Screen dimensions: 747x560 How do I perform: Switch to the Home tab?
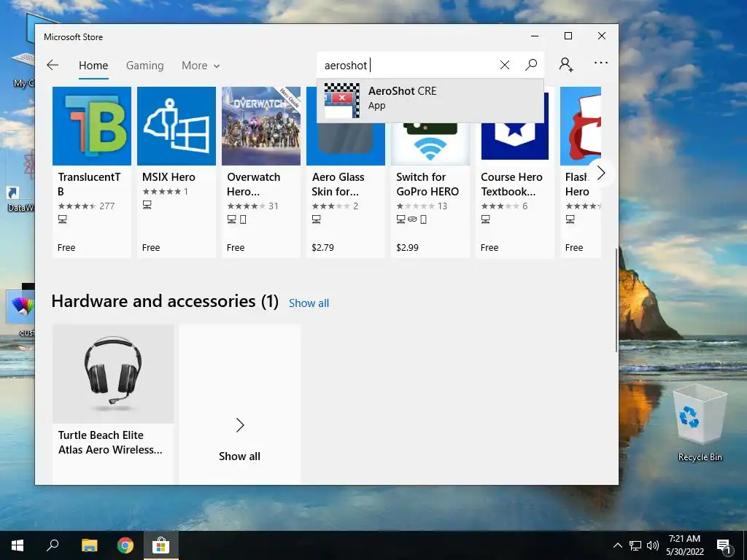pyautogui.click(x=93, y=66)
